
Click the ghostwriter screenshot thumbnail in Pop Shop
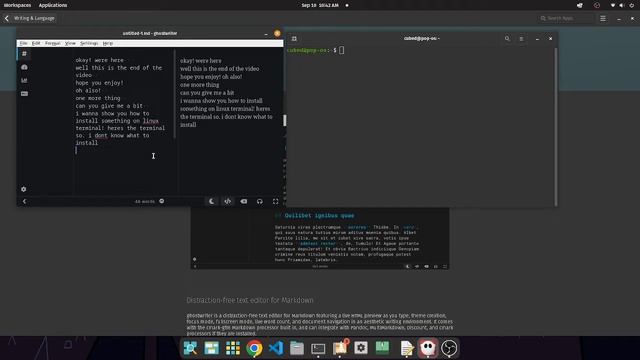tap(320, 238)
